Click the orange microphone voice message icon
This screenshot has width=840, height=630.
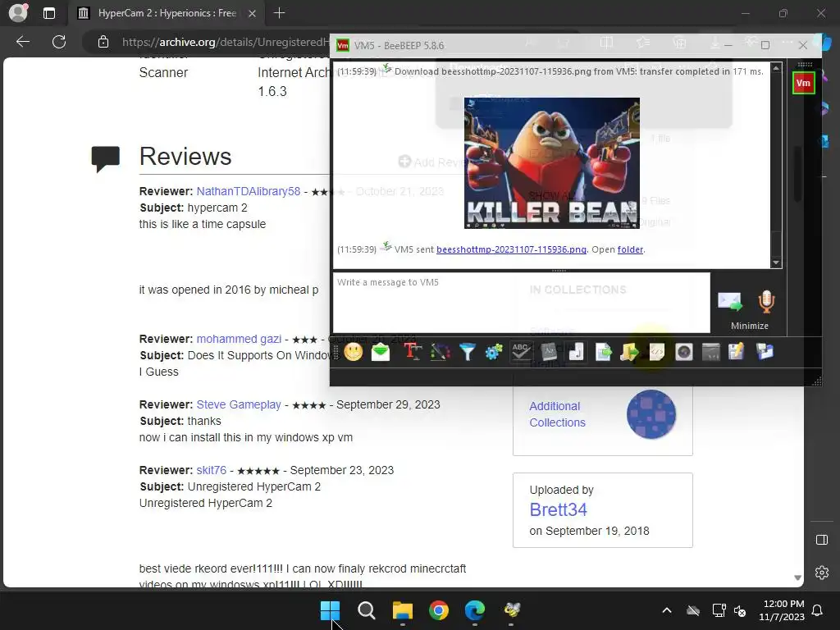tap(767, 302)
